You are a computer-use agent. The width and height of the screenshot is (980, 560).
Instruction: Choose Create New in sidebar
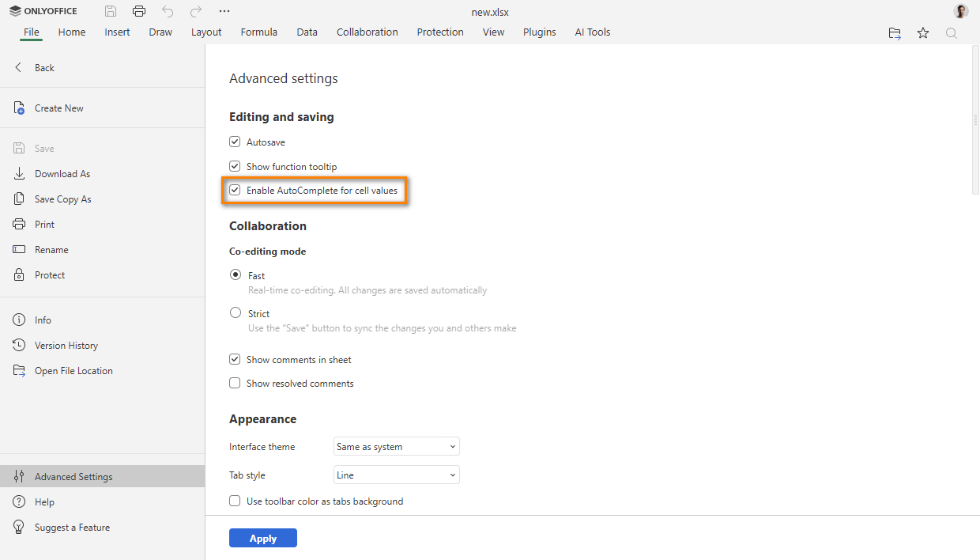click(103, 108)
